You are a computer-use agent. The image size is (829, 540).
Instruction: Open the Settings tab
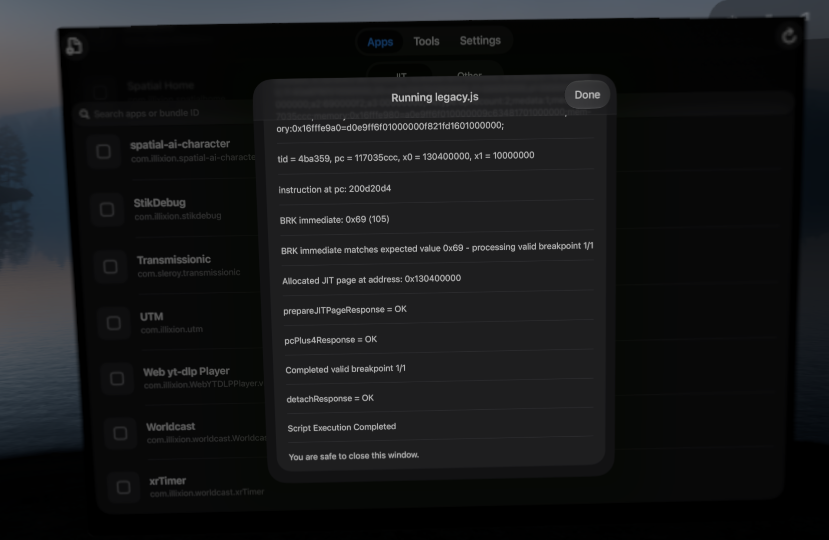[x=480, y=40]
